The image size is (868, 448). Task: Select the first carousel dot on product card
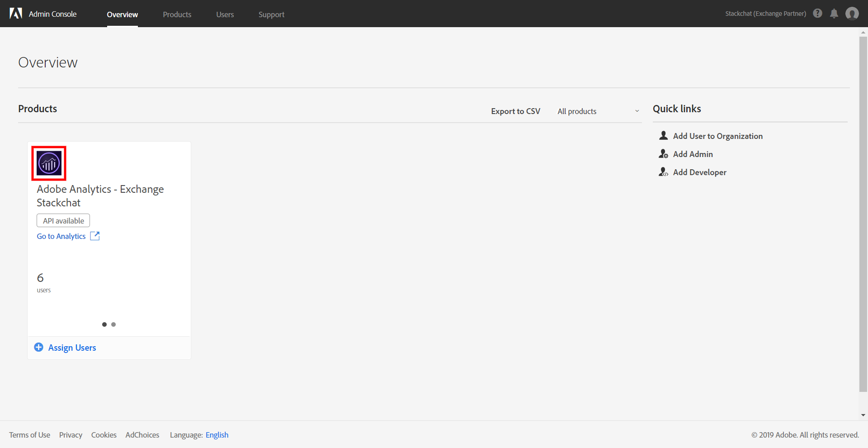point(104,324)
